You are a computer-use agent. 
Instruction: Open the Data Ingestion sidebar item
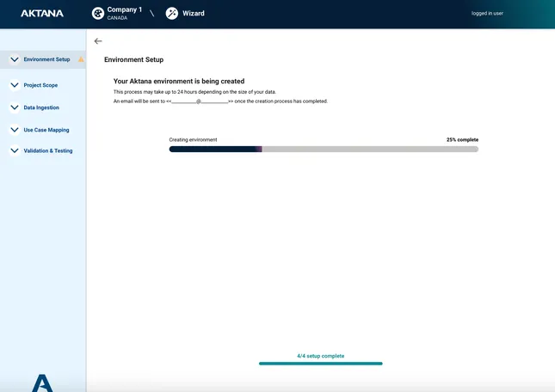[x=41, y=107]
